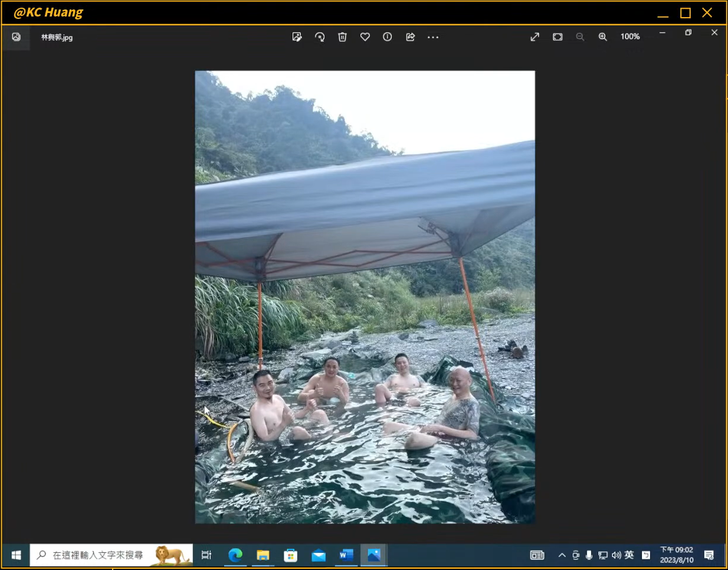Viewport: 728px width, 570px height.
Task: Delete the photo with trash icon
Action: [342, 37]
